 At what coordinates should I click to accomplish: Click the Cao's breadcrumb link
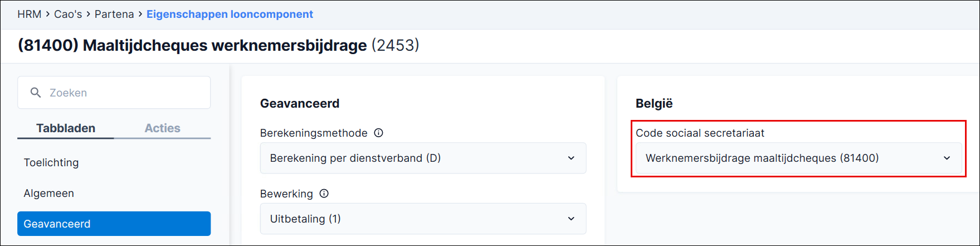[x=68, y=14]
